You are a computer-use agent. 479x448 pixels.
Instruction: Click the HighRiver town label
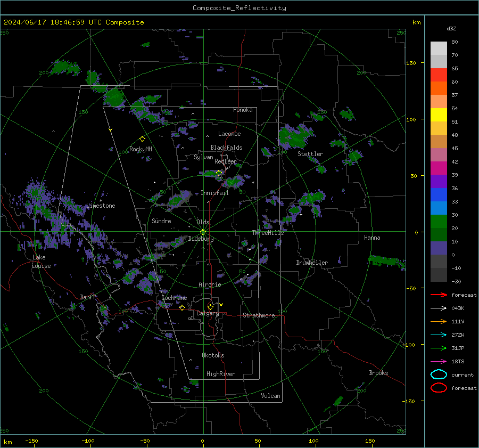pyautogui.click(x=220, y=374)
